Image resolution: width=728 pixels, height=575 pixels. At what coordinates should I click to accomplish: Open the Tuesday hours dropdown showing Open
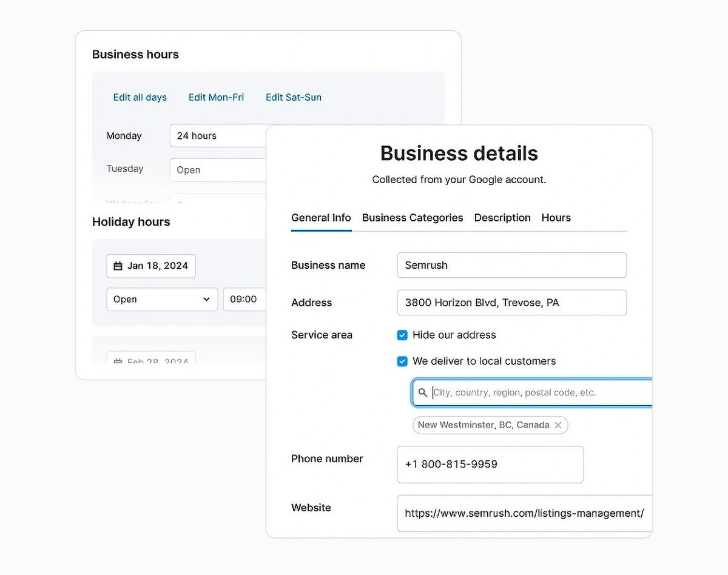pos(218,170)
